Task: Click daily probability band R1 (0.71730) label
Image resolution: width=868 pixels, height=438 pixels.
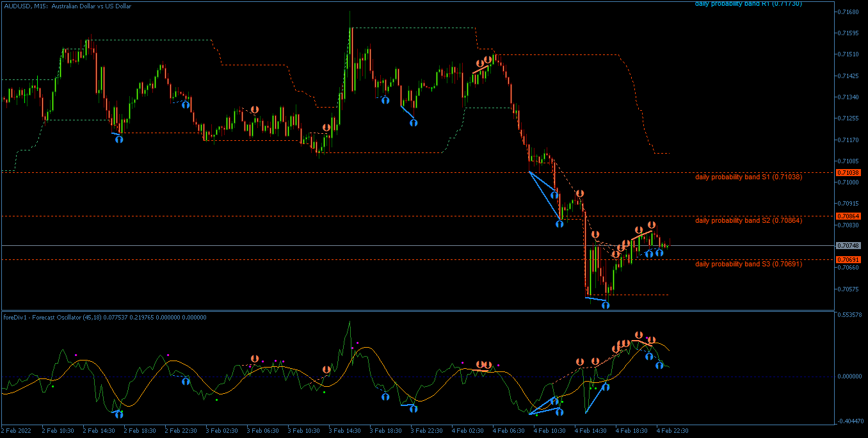Action: click(748, 4)
